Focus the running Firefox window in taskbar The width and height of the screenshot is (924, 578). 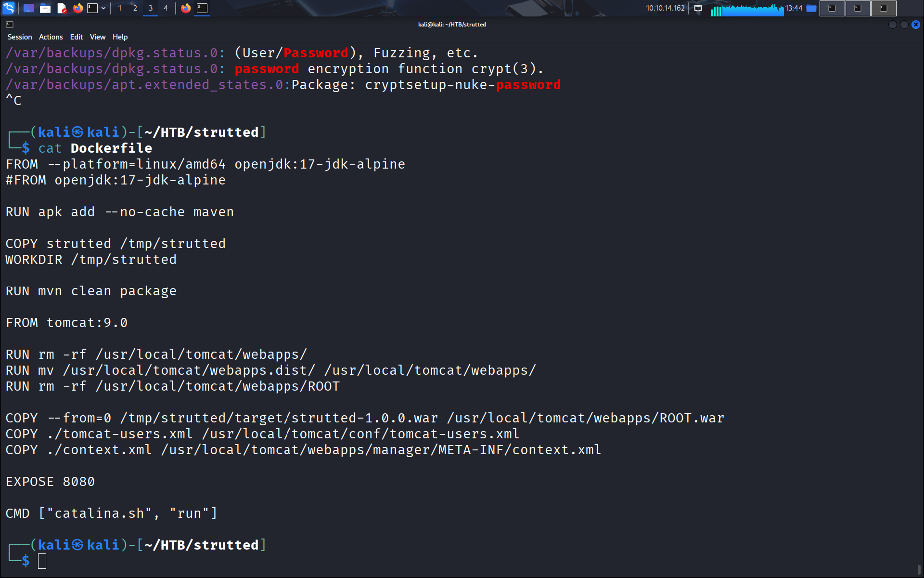coord(186,8)
